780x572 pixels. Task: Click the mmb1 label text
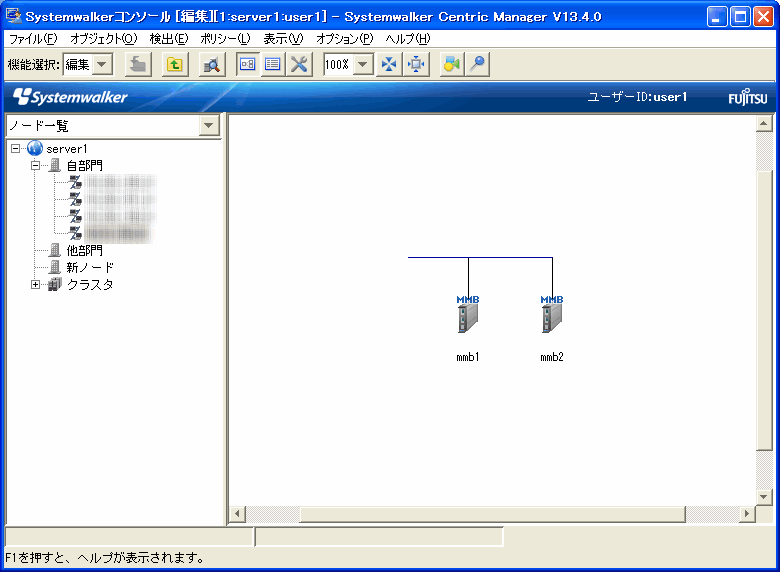(468, 357)
